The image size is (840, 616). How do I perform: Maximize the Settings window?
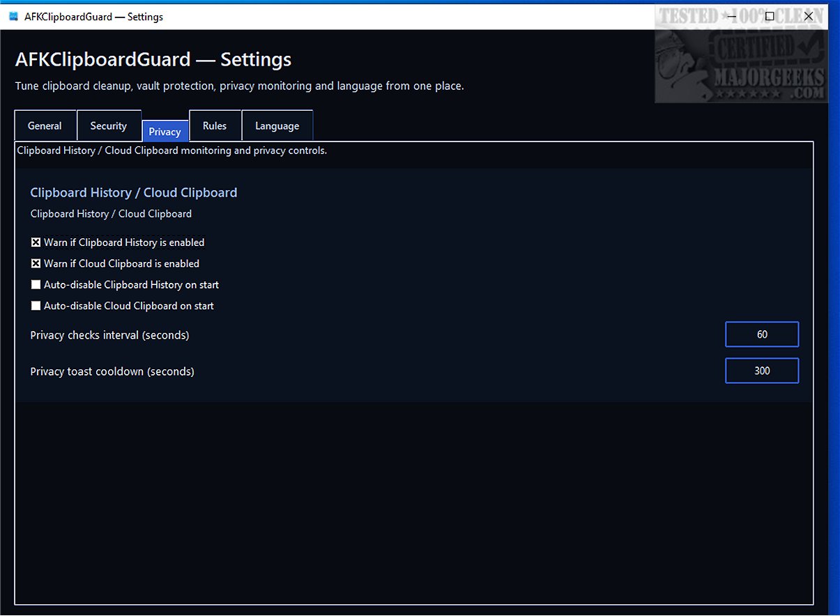[770, 16]
